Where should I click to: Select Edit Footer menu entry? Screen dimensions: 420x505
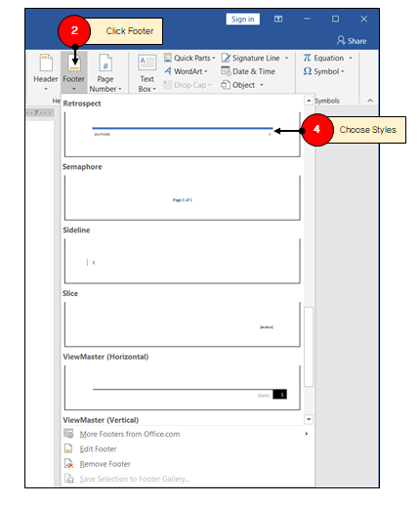pyautogui.click(x=188, y=448)
